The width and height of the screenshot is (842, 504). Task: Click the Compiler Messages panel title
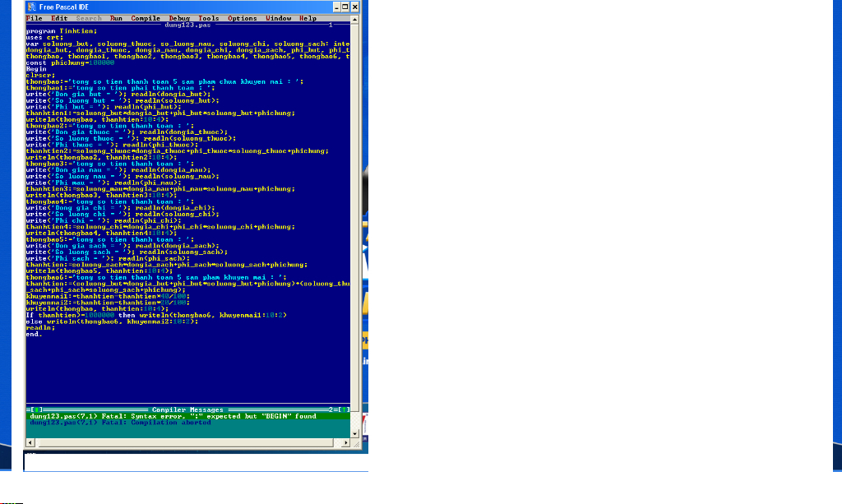coord(187,410)
